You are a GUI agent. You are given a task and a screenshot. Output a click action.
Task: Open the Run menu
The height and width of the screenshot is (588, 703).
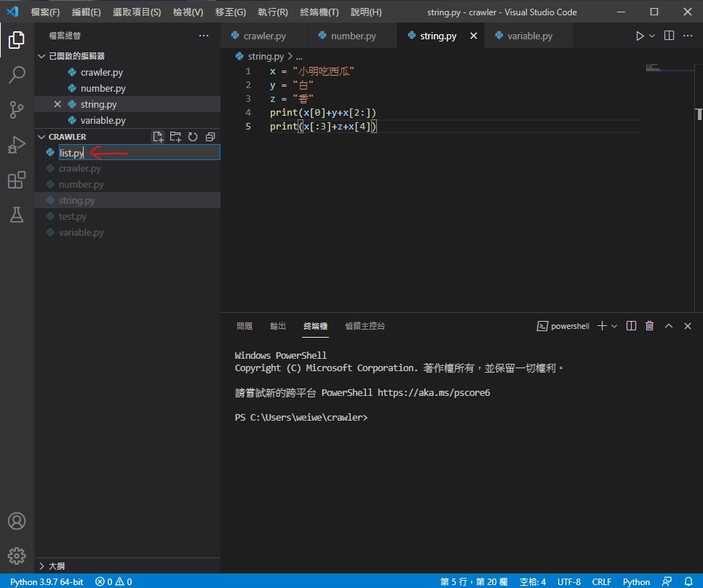pos(273,12)
